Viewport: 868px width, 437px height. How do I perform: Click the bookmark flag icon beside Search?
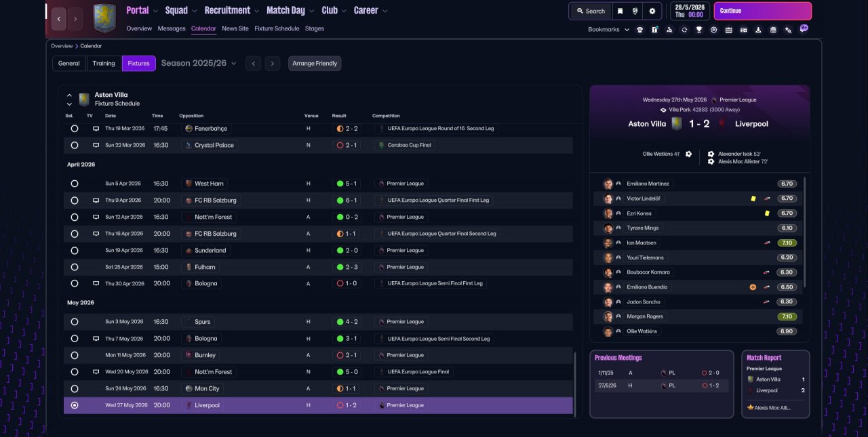(x=620, y=11)
